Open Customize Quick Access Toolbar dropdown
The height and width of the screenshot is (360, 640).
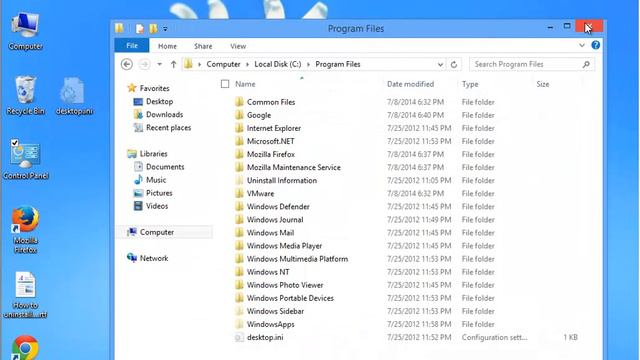(165, 29)
